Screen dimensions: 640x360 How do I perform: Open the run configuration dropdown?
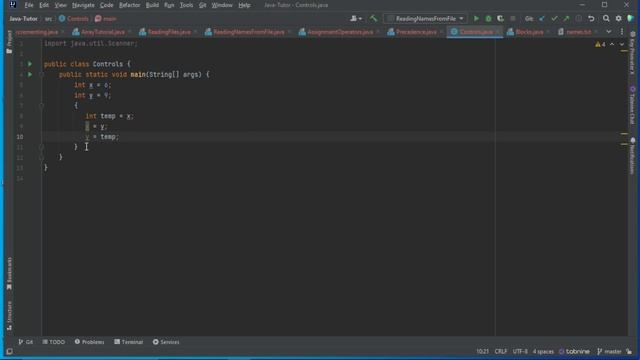coord(425,19)
